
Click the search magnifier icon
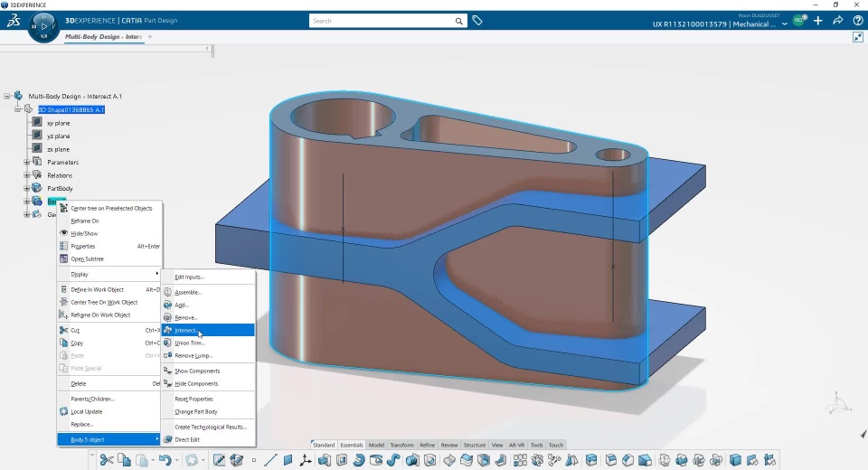pyautogui.click(x=459, y=21)
